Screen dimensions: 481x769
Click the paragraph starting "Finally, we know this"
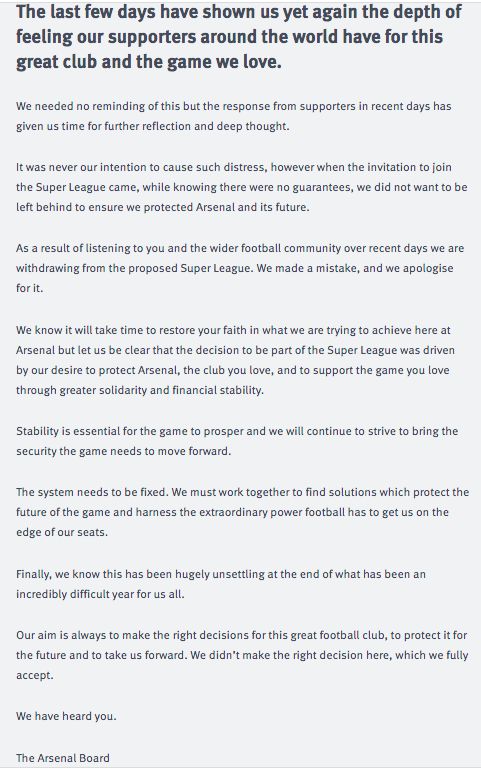point(221,584)
